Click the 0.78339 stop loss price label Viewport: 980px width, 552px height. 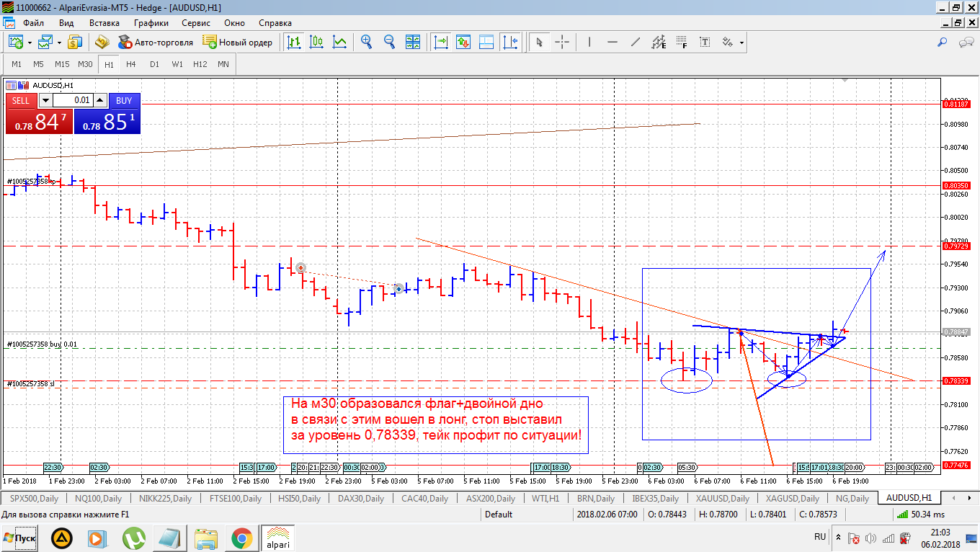click(x=956, y=380)
